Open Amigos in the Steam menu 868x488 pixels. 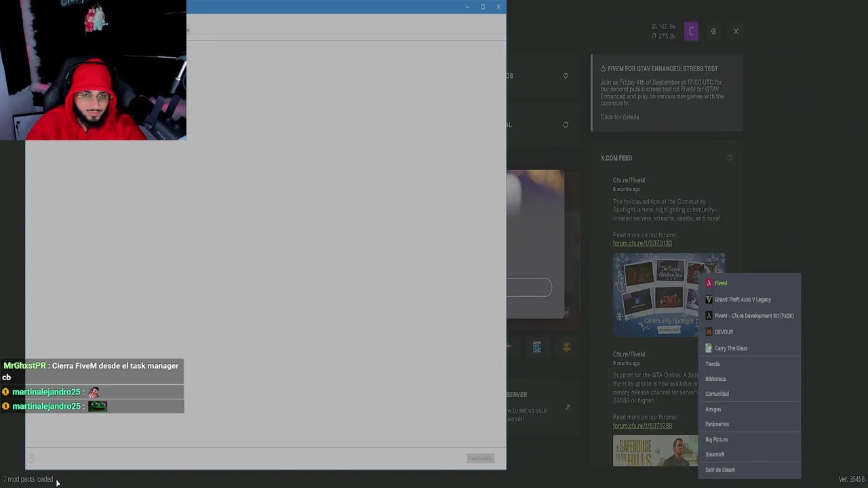[713, 409]
